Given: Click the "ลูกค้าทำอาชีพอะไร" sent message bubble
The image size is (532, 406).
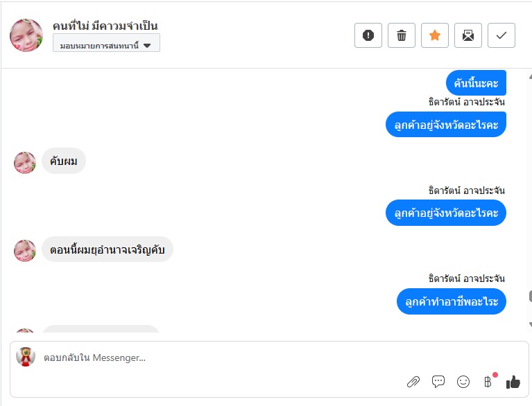Looking at the screenshot, I should click(452, 302).
